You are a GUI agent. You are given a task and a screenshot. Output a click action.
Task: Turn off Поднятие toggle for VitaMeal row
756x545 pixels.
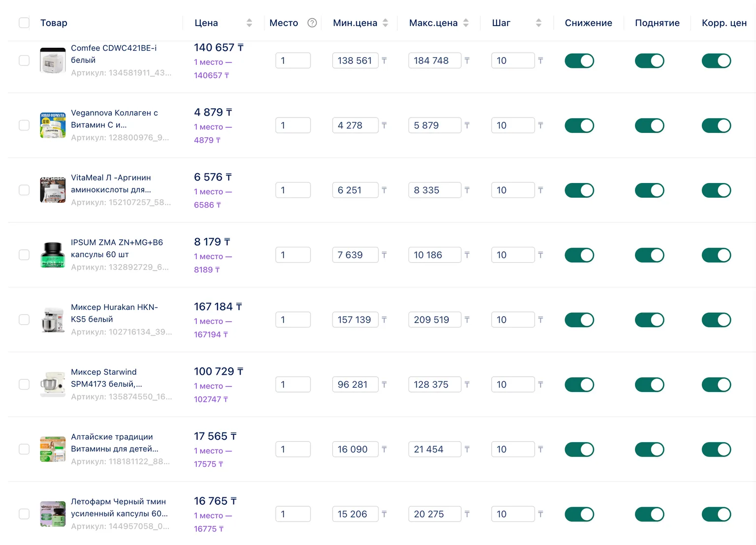point(650,190)
